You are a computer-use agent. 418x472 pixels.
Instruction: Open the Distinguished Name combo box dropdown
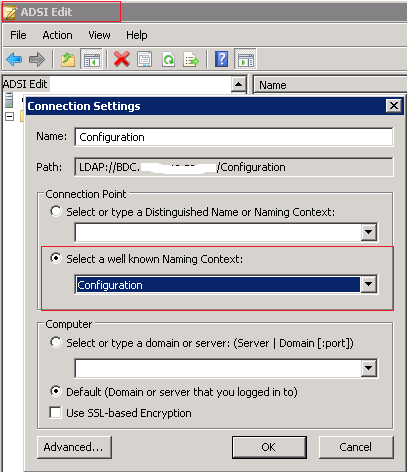[x=369, y=232]
